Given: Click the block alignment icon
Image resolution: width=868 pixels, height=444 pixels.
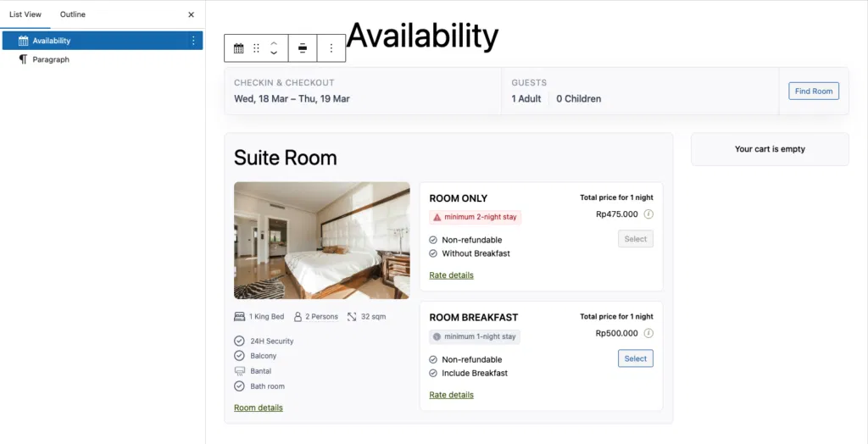Looking at the screenshot, I should (x=303, y=48).
